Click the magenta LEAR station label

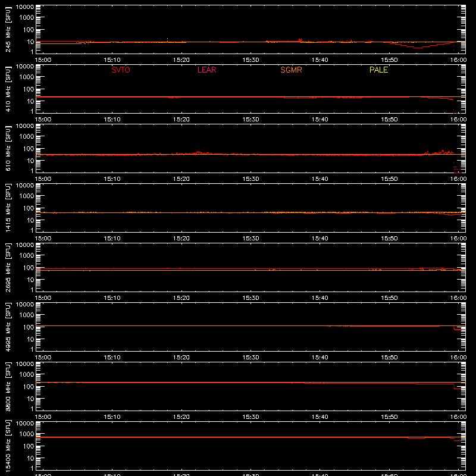click(206, 70)
